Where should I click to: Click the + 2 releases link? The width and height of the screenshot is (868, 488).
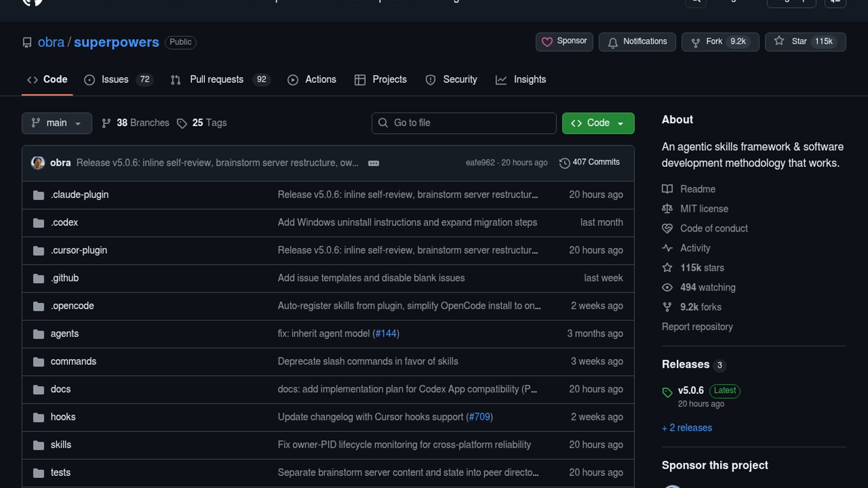(x=687, y=428)
